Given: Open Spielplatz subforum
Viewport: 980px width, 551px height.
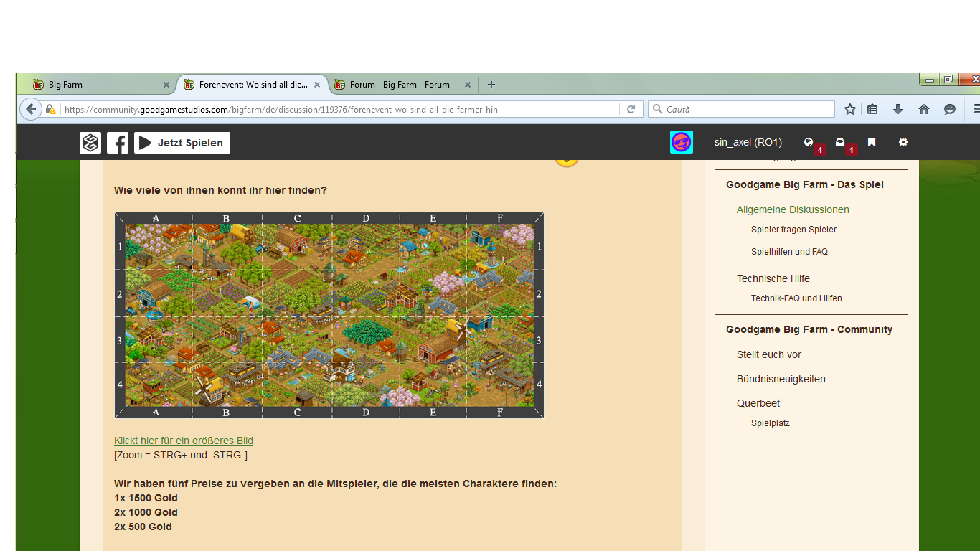Looking at the screenshot, I should click(x=771, y=423).
